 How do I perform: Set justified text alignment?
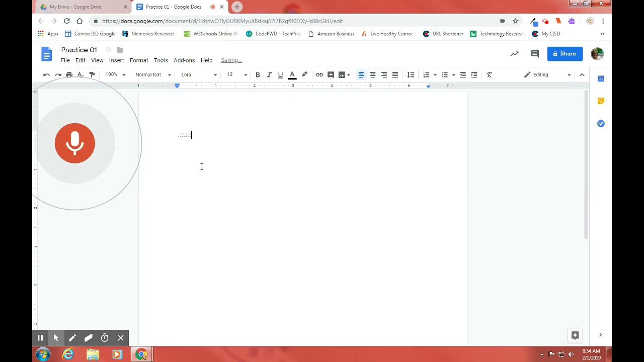(x=395, y=75)
